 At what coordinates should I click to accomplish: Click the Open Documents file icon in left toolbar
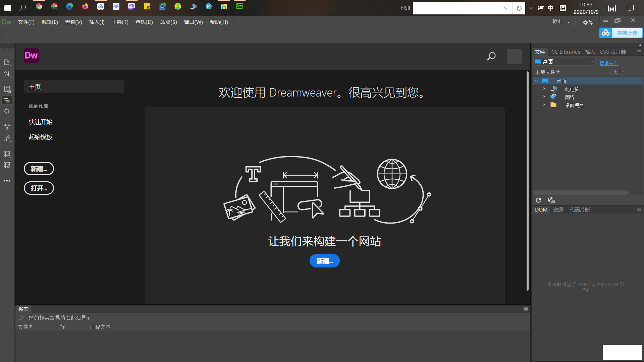click(x=7, y=62)
